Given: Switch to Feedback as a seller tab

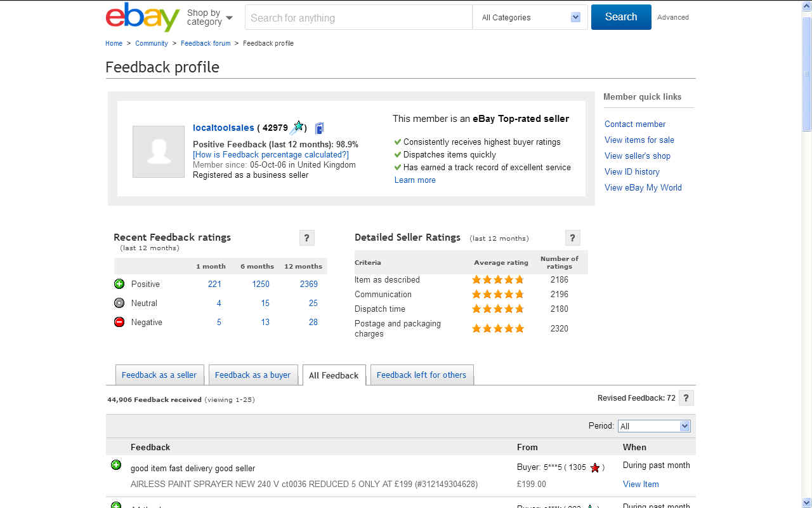Looking at the screenshot, I should coord(159,375).
